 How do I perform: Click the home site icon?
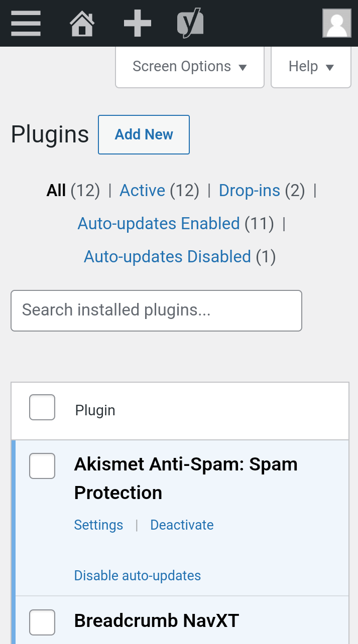coord(82,24)
